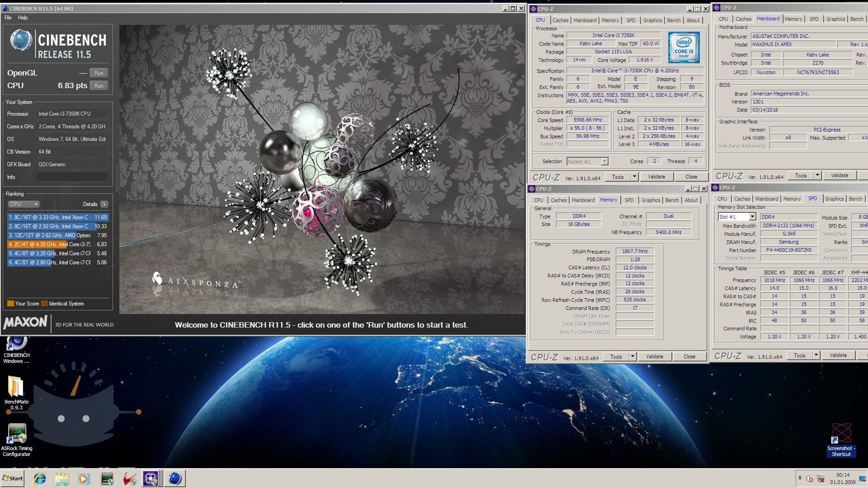Expand the Tools arrow in the CPU-Z SPD window
Image resolution: width=868 pixels, height=488 pixels.
(x=816, y=355)
